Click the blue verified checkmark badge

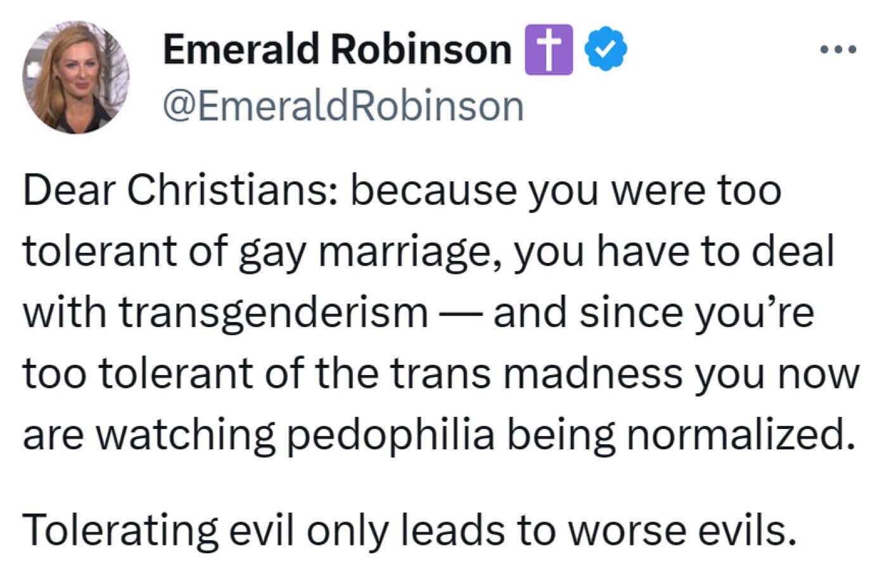605,49
